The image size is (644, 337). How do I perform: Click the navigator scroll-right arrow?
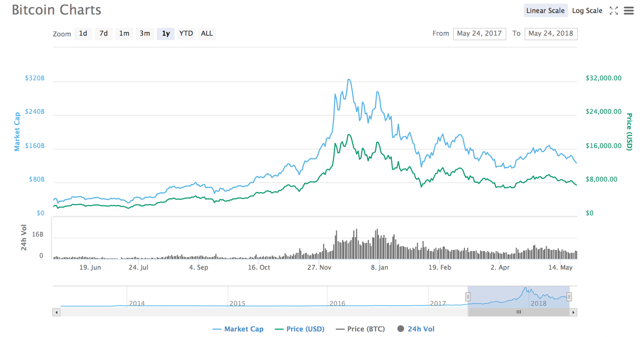573,312
